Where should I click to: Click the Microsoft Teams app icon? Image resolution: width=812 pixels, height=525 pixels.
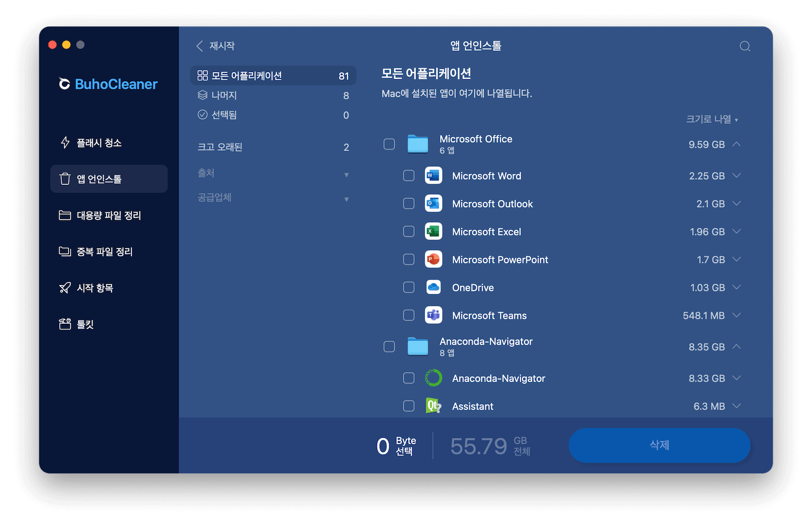(433, 315)
